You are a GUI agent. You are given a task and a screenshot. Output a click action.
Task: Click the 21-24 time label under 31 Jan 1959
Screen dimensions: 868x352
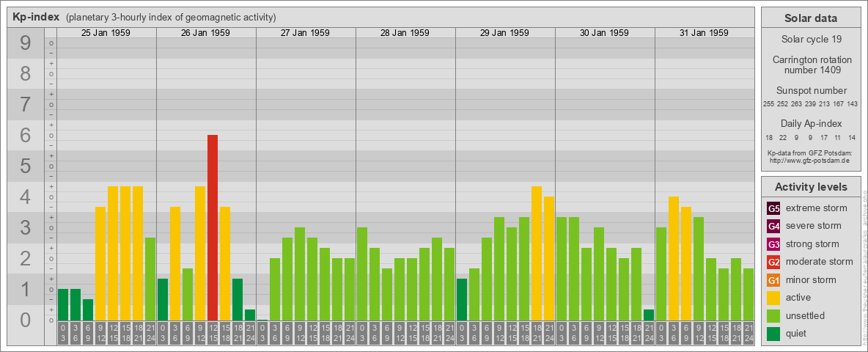[749, 333]
